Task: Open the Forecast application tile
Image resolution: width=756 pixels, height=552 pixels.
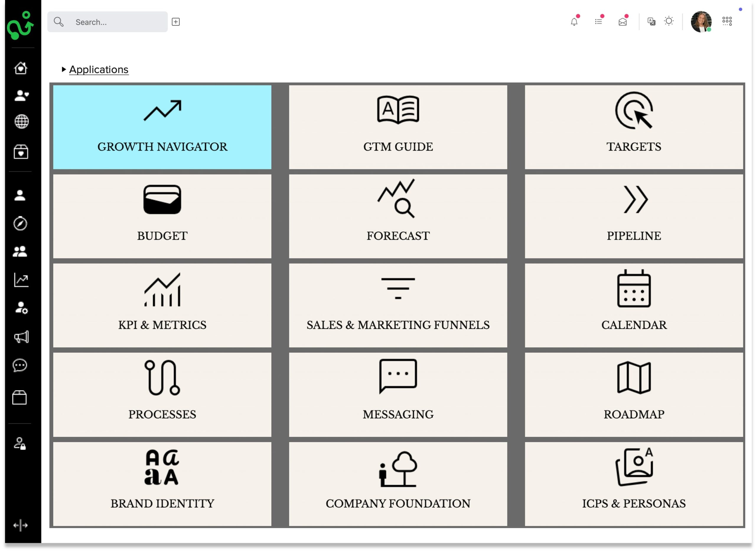Action: (398, 216)
